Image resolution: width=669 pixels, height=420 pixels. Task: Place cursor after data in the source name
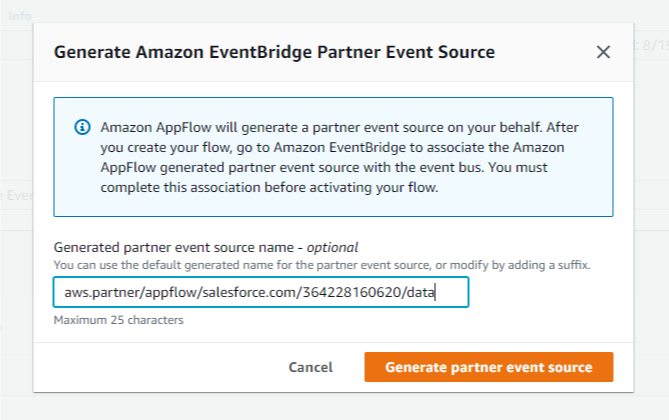click(438, 293)
